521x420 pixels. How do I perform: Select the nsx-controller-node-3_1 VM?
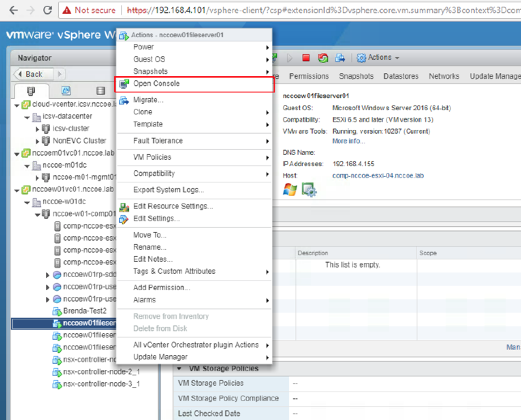(x=101, y=384)
